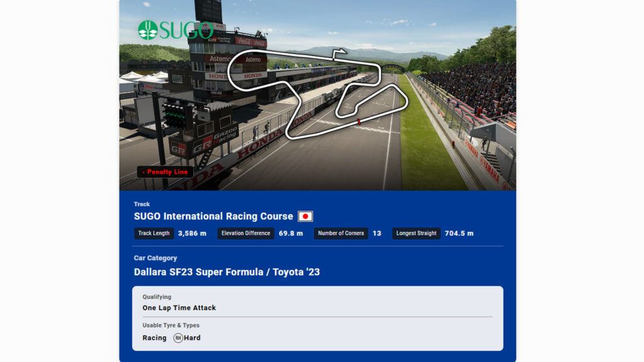This screenshot has width=644, height=362.
Task: Click the Car Category heading
Action: 155,258
